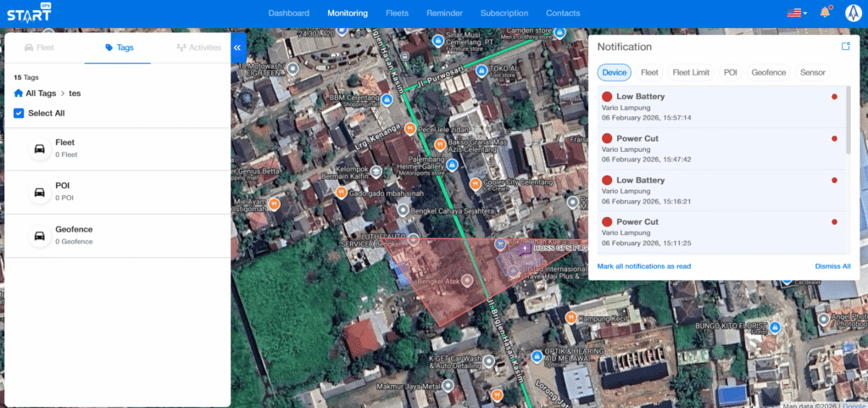
Task: Click Dismiss All notifications
Action: click(x=832, y=266)
